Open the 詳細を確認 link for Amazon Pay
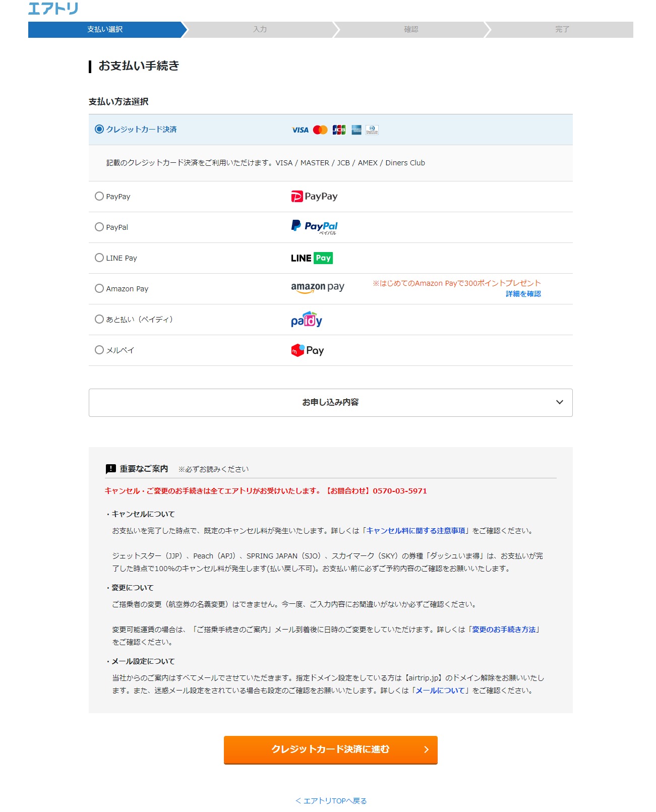 523,294
